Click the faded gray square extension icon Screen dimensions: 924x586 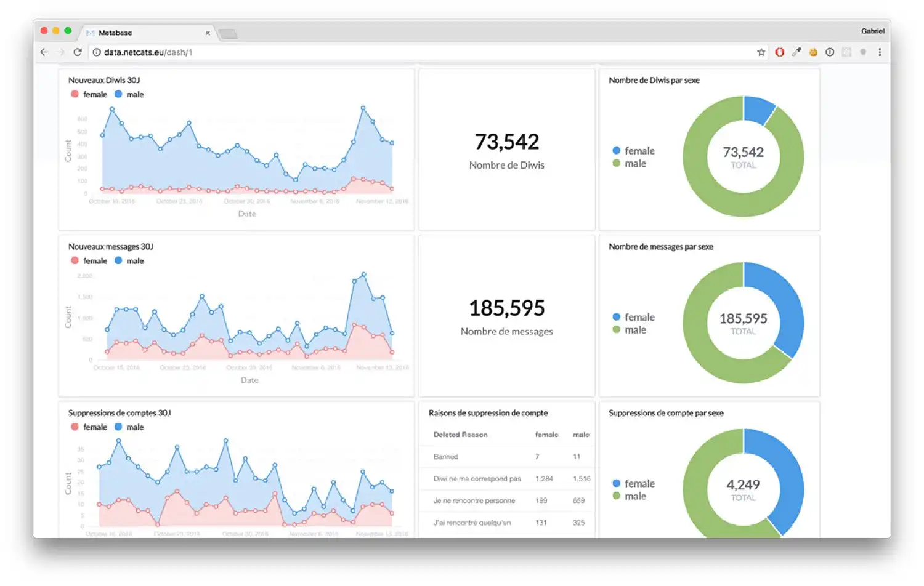tap(846, 52)
